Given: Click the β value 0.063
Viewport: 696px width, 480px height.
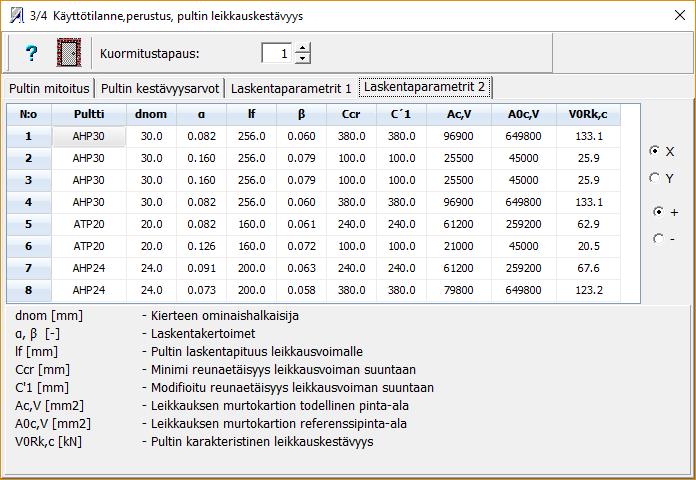Looking at the screenshot, I should (x=301, y=268).
